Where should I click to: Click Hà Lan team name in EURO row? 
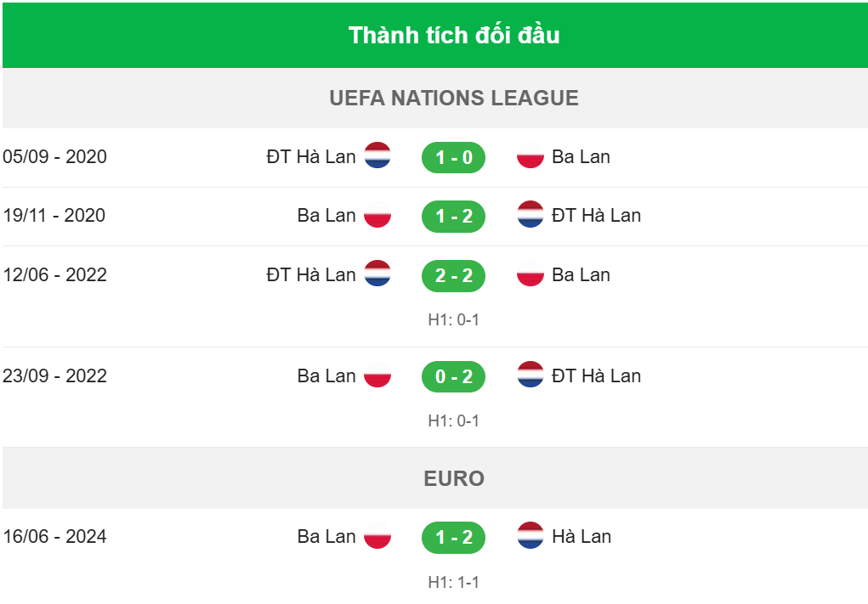pyautogui.click(x=582, y=536)
